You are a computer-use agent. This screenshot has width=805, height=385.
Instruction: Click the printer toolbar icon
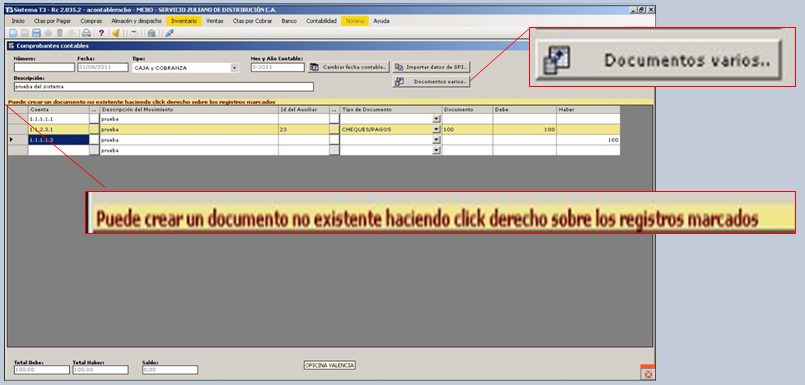(x=87, y=33)
